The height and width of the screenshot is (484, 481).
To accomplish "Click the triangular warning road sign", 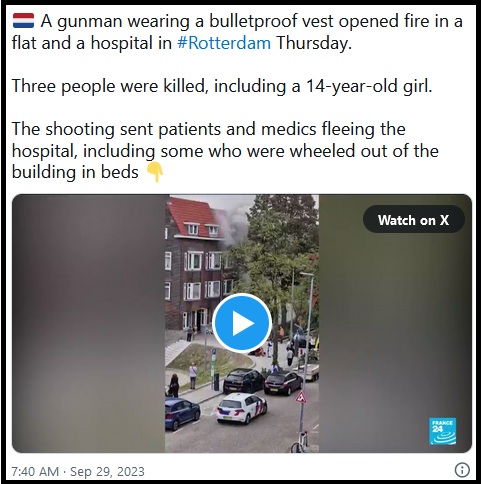I will coord(301,397).
